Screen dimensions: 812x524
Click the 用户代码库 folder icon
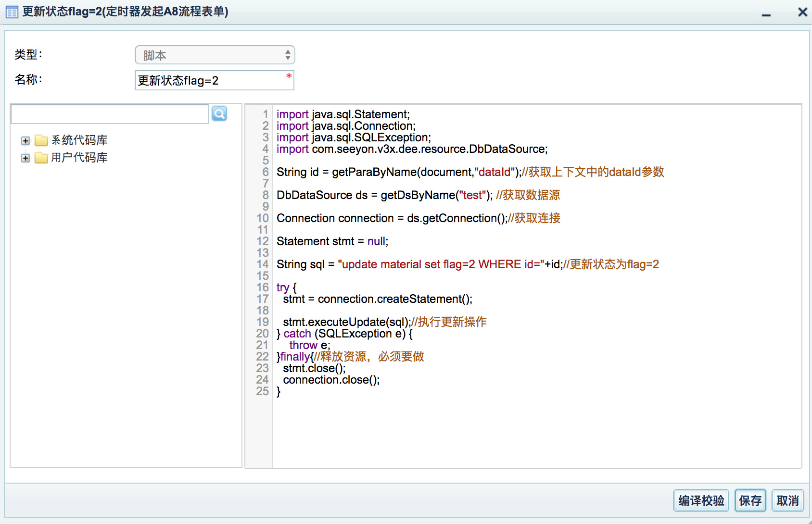[x=41, y=158]
